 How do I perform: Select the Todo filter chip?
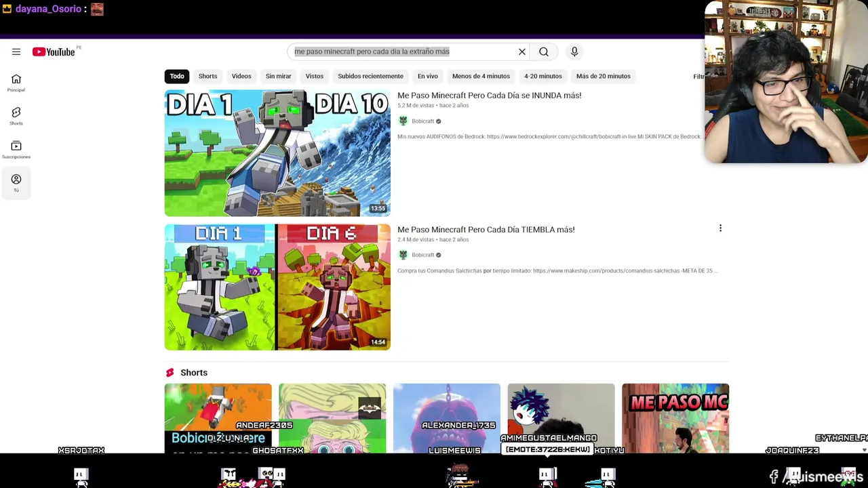pyautogui.click(x=177, y=76)
